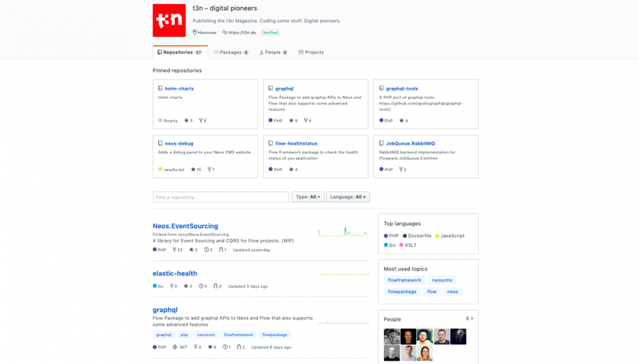Open pinned repository graphql-tools
The image size is (639, 364).
pos(402,89)
